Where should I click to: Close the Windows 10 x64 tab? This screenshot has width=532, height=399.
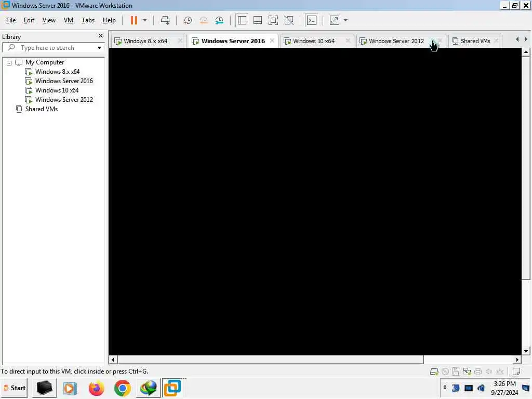[348, 41]
